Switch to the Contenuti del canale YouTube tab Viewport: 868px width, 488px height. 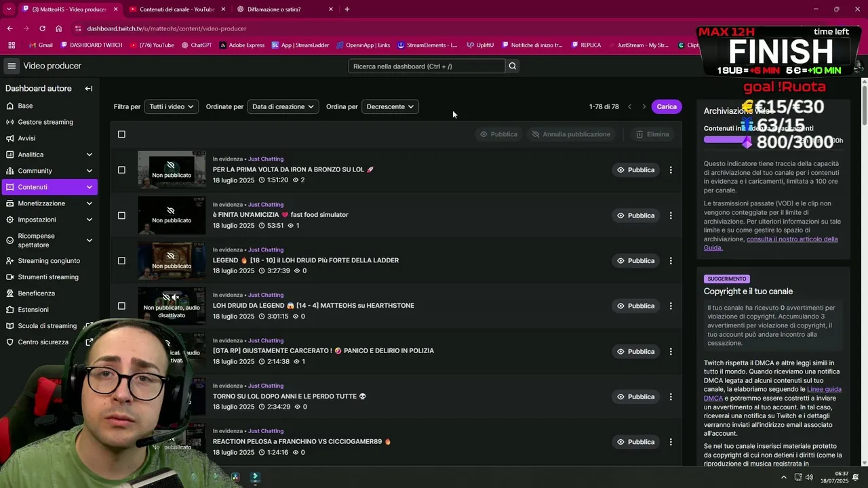177,9
